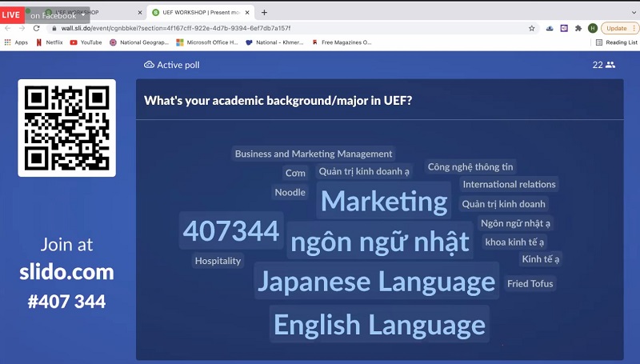Open the Microsoft Office bookmark
Screen dimensions: 640x364
tap(207, 42)
